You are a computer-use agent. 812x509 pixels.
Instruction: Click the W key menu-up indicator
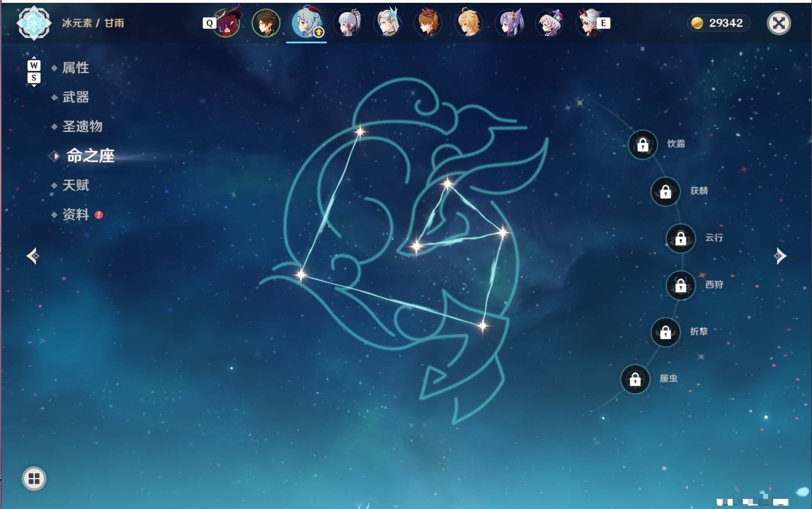34,65
